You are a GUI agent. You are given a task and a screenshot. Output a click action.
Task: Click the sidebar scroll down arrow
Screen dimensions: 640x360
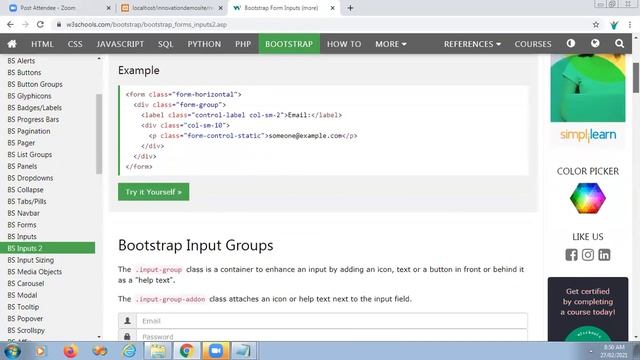[99, 337]
